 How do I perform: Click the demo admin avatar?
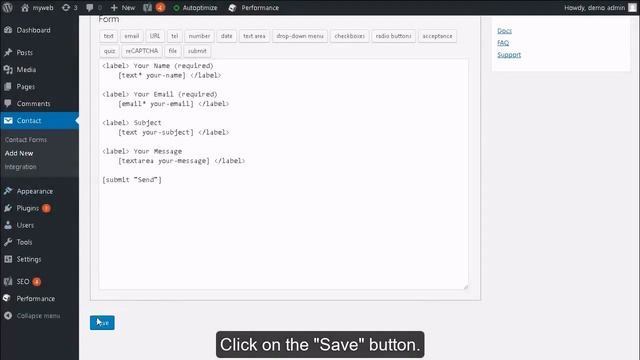(632, 7)
